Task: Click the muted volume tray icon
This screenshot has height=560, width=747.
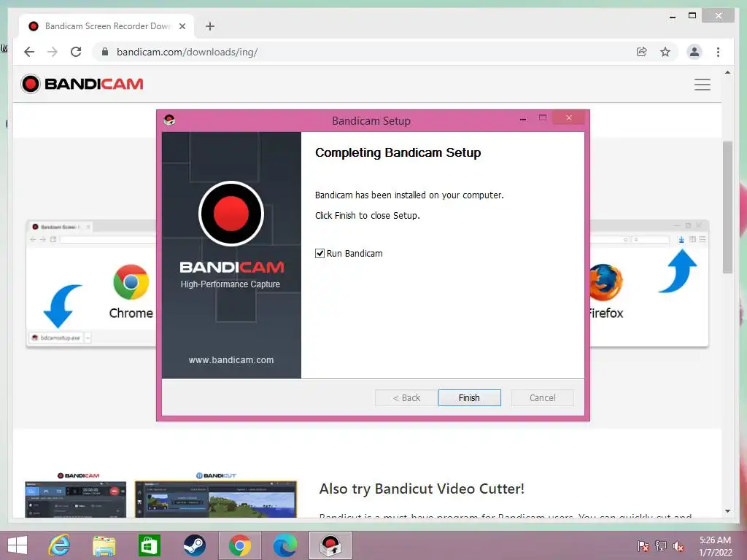Action: (678, 545)
